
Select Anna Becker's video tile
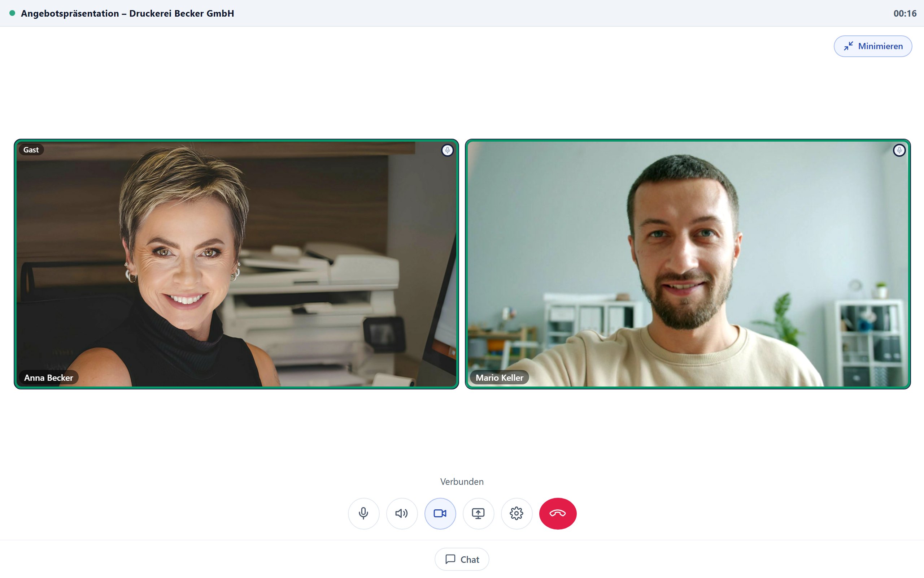(236, 264)
